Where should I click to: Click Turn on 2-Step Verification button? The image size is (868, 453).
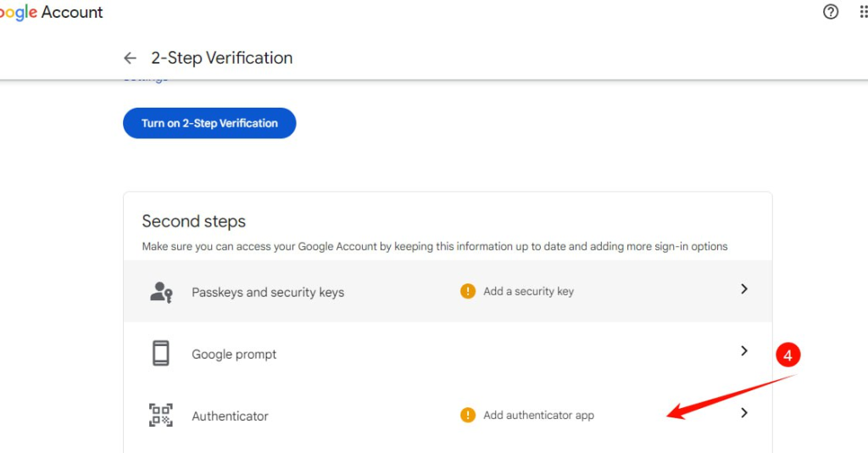209,123
